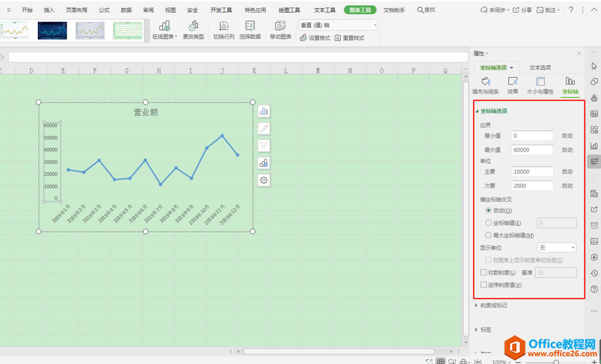Click the 更改类型 change chart type icon

click(x=193, y=26)
